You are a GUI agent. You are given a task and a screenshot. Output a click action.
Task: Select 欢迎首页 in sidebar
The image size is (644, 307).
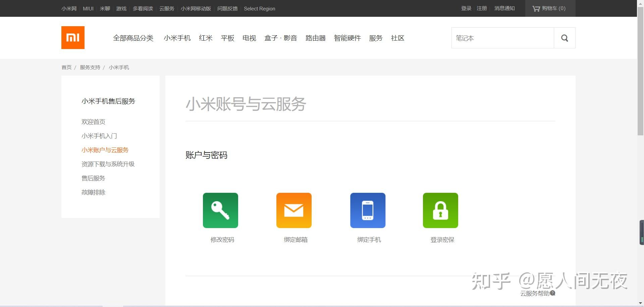(93, 122)
